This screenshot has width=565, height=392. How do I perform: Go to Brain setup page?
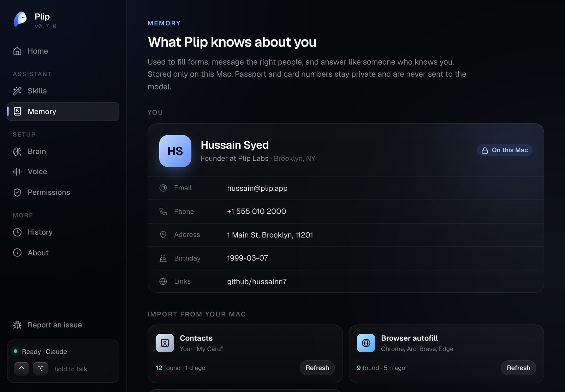coord(63,152)
